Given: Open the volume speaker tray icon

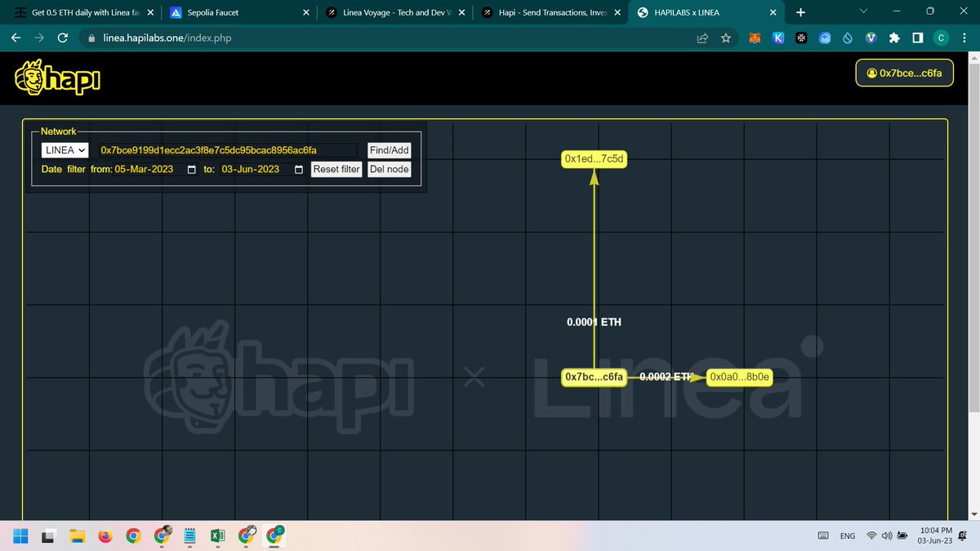Looking at the screenshot, I should [x=887, y=536].
